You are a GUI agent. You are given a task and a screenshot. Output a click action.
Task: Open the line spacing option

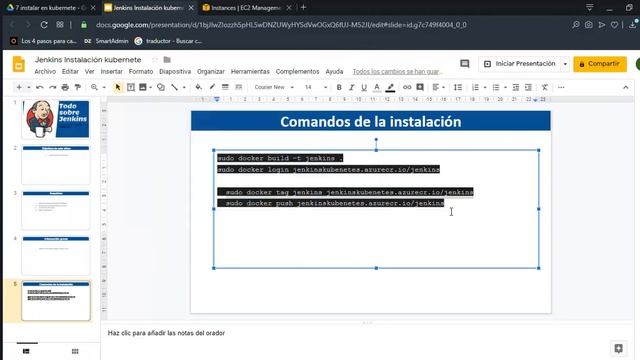[458, 87]
